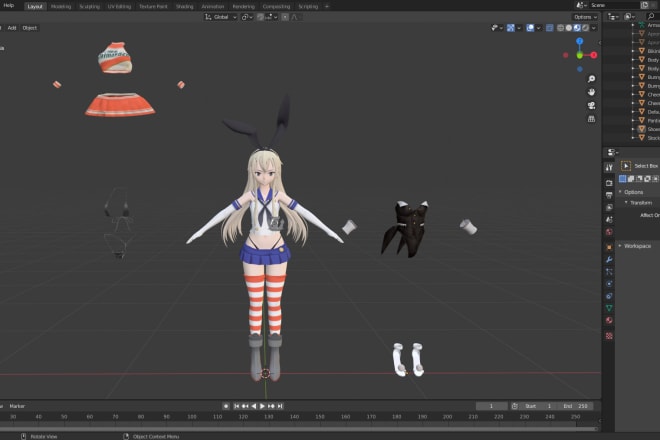Open the outliner display mode dropdown
Image resolution: width=660 pixels, height=440 pixels.
click(x=613, y=16)
